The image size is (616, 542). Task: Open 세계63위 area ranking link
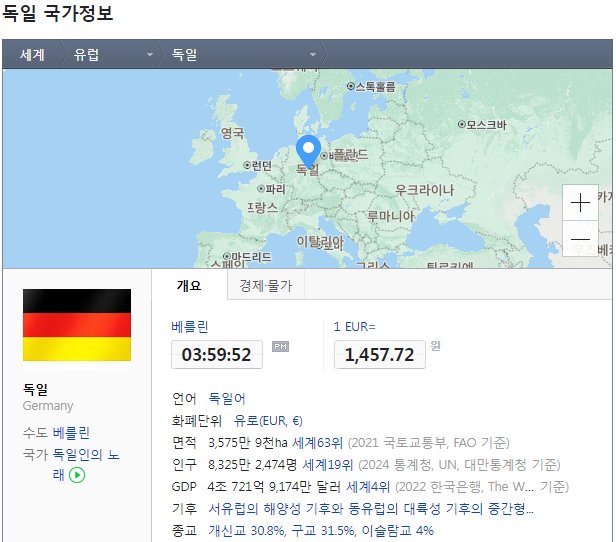click(317, 443)
